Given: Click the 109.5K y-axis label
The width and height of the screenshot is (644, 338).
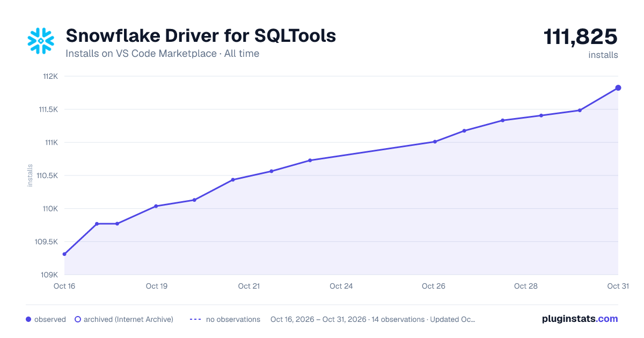Looking at the screenshot, I should click(46, 242).
